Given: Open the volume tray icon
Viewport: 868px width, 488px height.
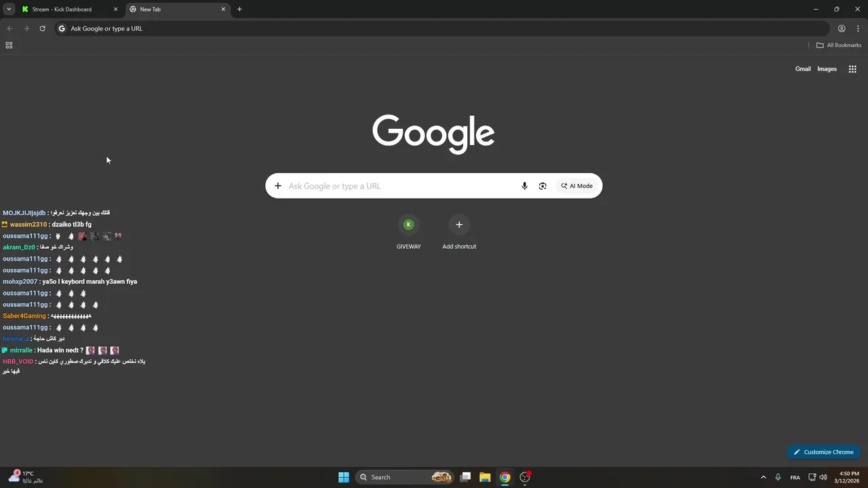Looking at the screenshot, I should [x=823, y=477].
